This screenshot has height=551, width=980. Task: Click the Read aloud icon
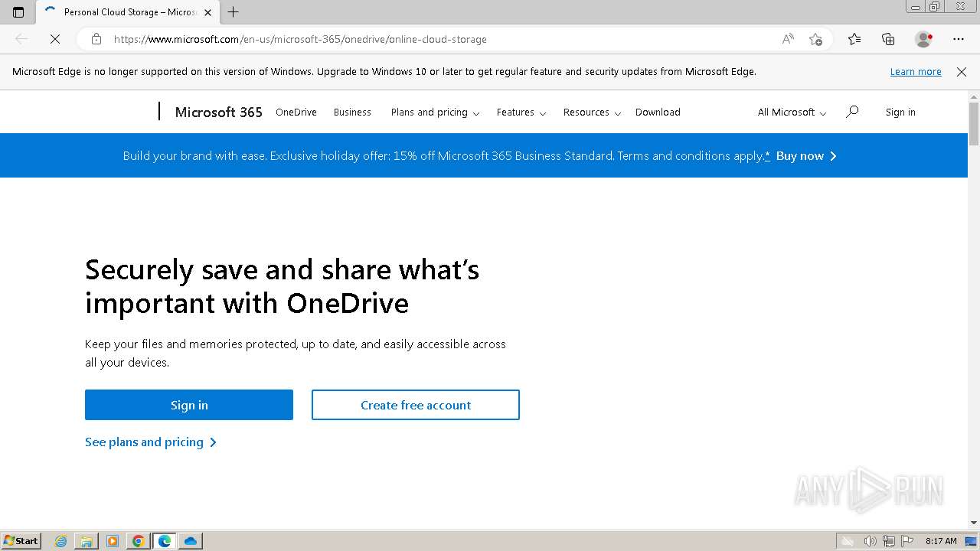788,39
